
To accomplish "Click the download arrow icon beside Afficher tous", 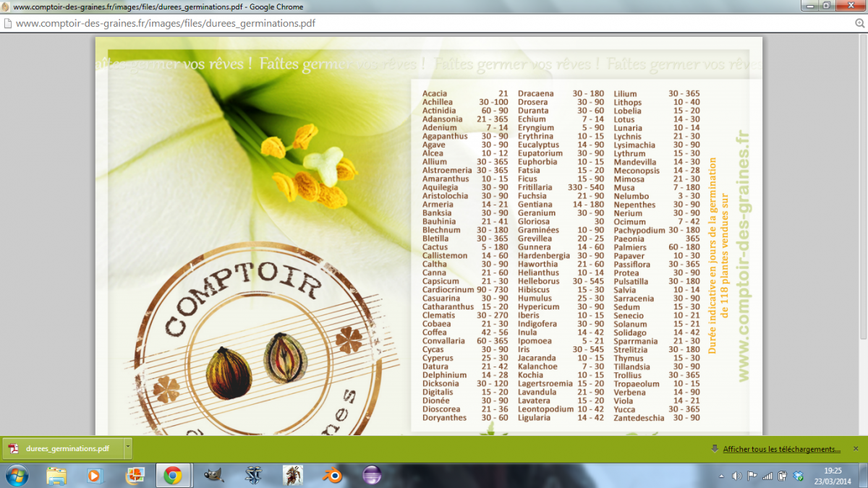I will coord(715,448).
